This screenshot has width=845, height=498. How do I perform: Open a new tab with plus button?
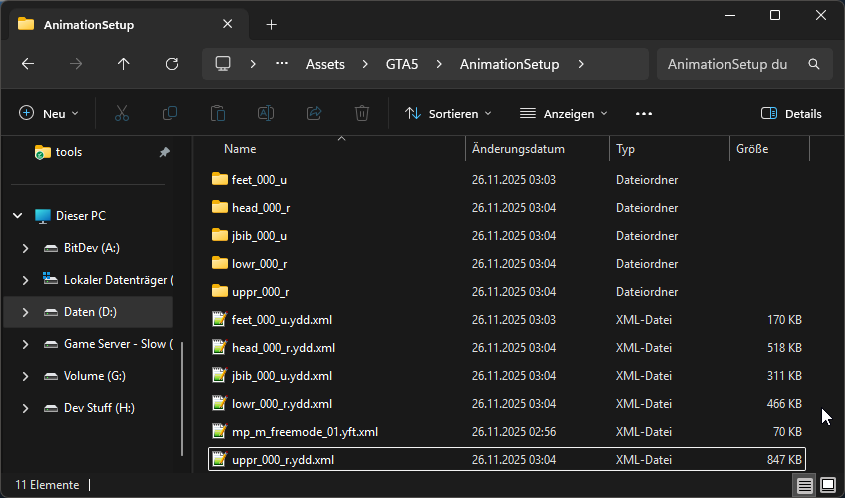pos(271,24)
